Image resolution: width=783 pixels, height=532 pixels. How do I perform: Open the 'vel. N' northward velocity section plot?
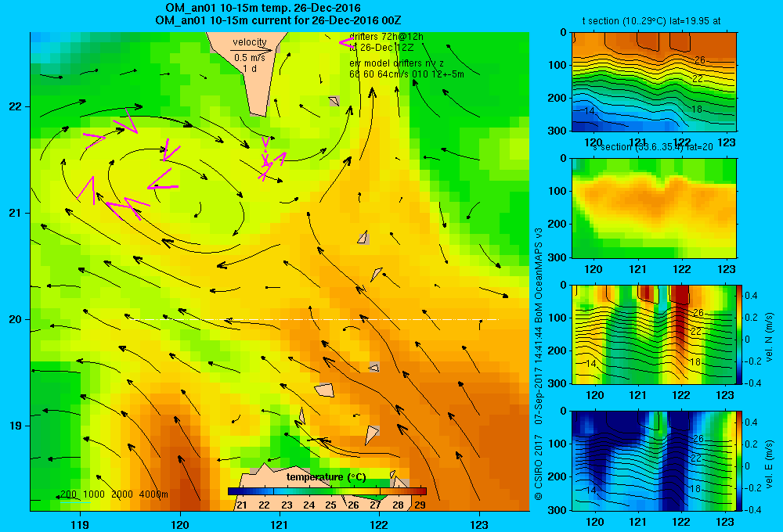tap(654, 334)
